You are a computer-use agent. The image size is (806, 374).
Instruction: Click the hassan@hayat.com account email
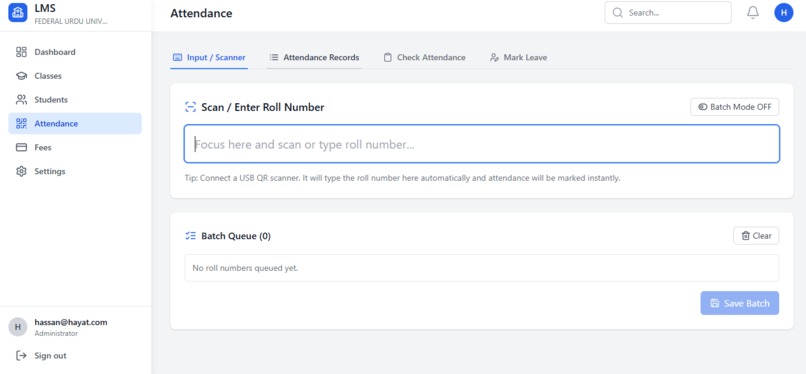71,322
